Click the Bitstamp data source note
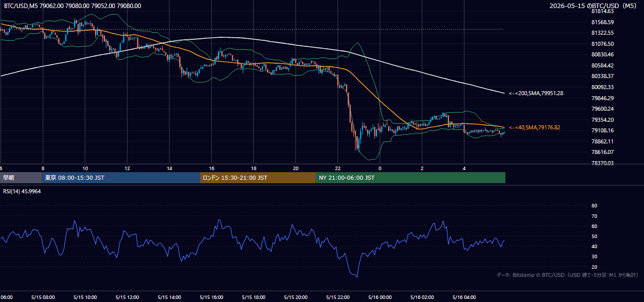This screenshot has height=302, width=644. 567,275
